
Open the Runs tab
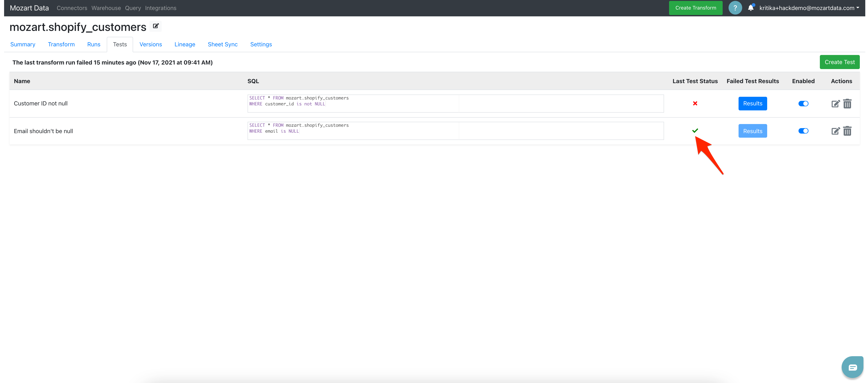94,44
